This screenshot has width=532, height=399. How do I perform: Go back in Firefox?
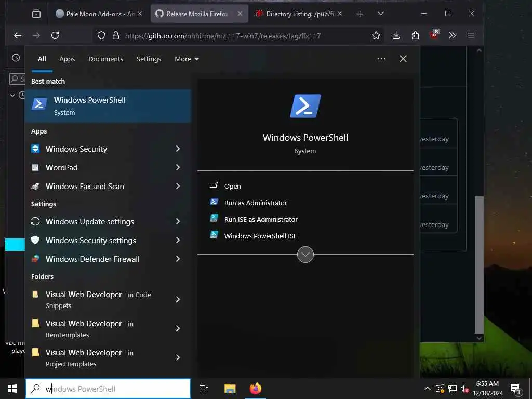(18, 35)
